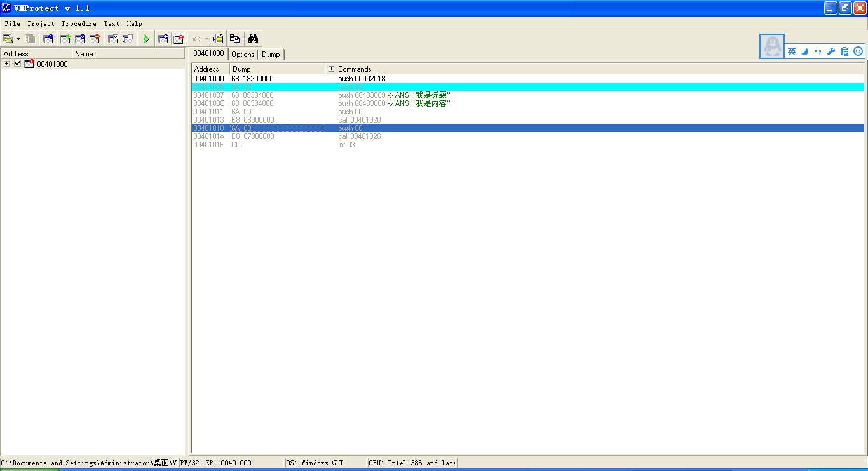Click the green play compile button

(146, 39)
